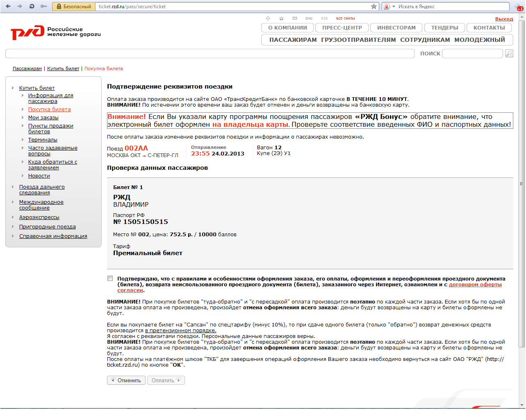Click the ПОИСК search input field
This screenshot has width=526, height=420.
click(472, 53)
